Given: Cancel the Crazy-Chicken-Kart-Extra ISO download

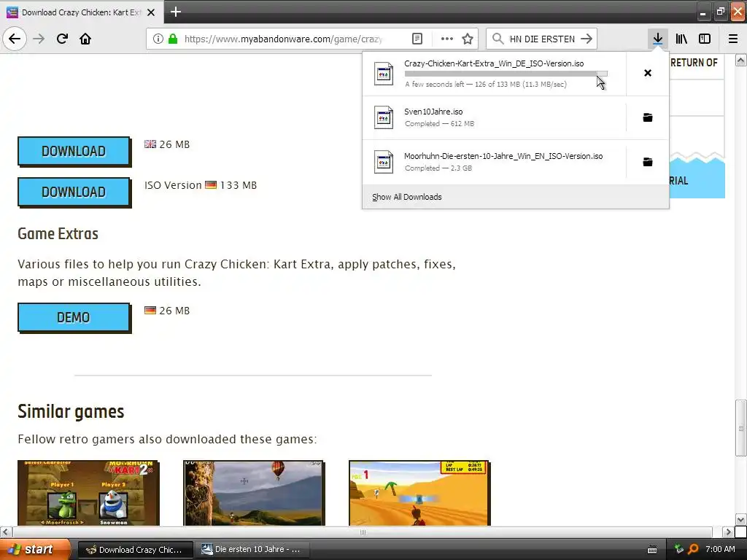Looking at the screenshot, I should point(648,73).
